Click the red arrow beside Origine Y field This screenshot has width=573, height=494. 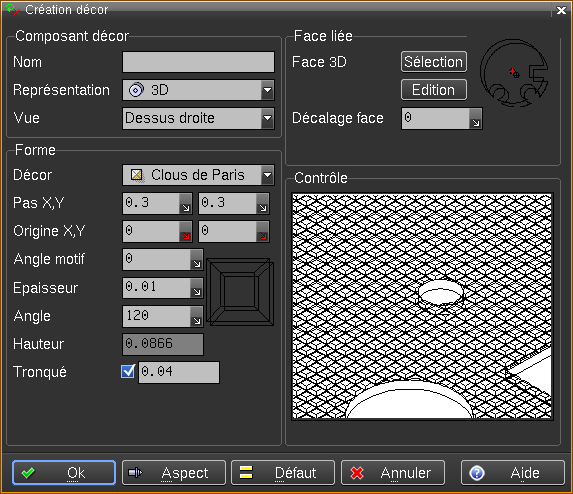(x=263, y=232)
